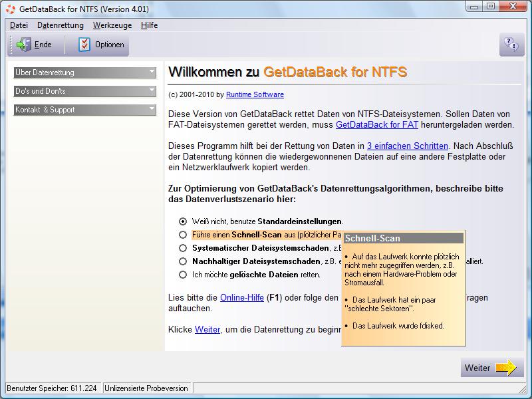Open the help question-mark icon button
The height and width of the screenshot is (399, 532).
(511, 45)
